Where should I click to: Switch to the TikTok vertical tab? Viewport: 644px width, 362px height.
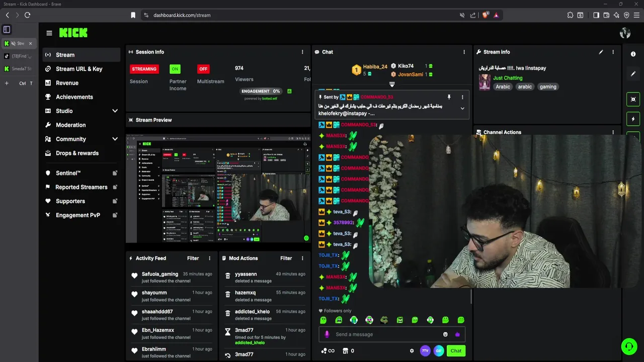18,56
